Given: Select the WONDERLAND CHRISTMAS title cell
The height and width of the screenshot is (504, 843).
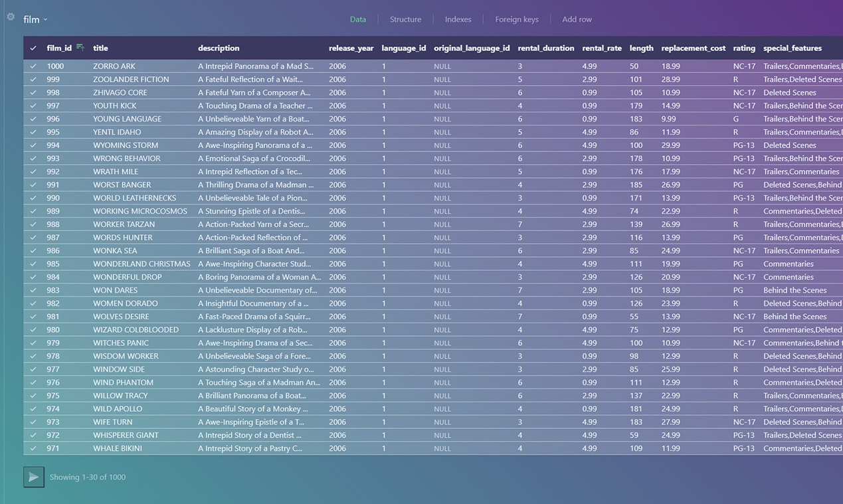Looking at the screenshot, I should (141, 264).
